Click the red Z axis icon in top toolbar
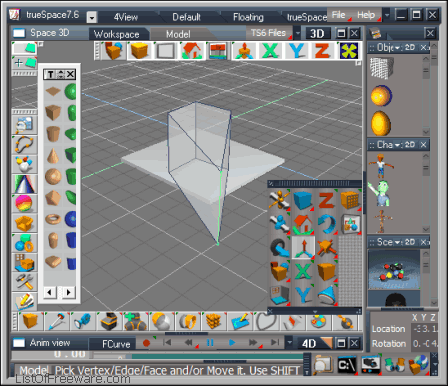The image size is (448, 386). pos(322,51)
